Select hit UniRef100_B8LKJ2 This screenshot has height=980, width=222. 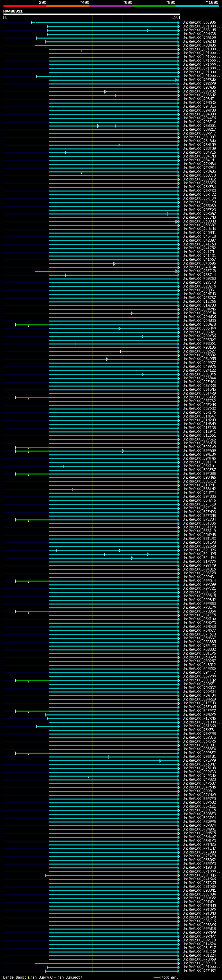[199, 481]
